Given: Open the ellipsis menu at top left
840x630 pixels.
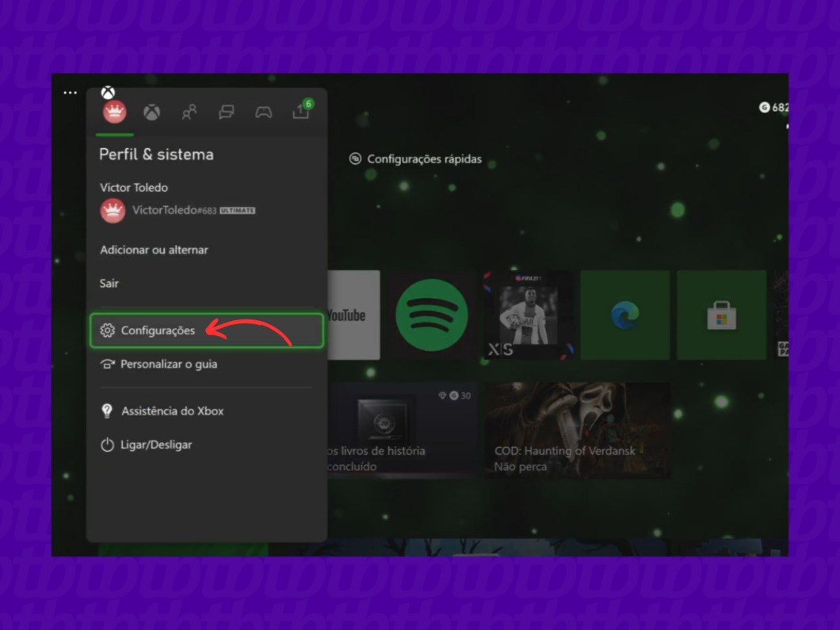Looking at the screenshot, I should (70, 93).
